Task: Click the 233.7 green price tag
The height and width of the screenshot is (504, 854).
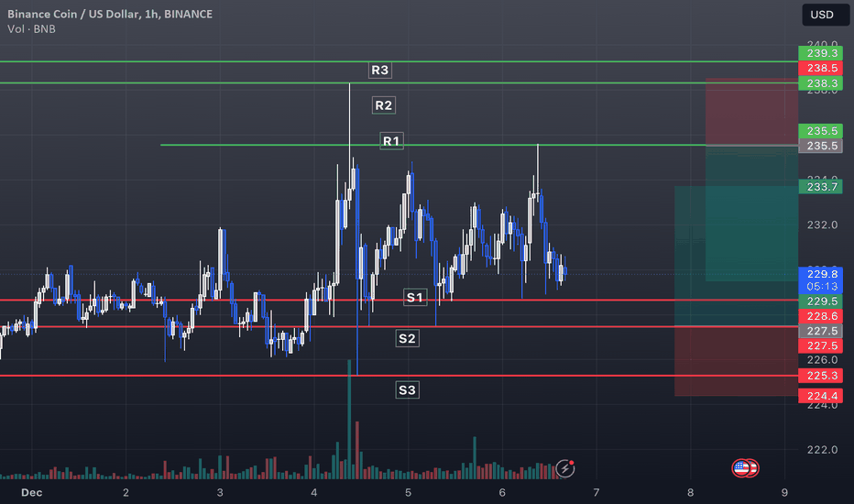Action: click(820, 187)
